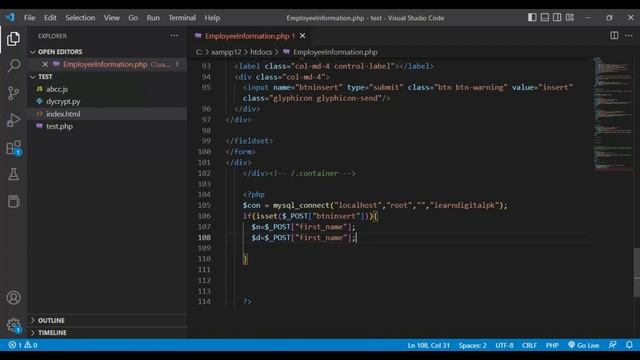
Task: Expand the Outline section
Action: coord(47,320)
